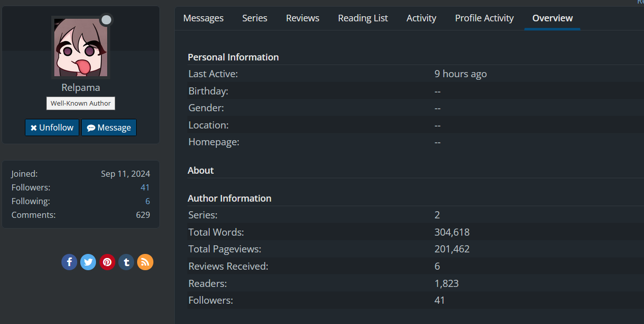
Task: Go to the Reviews tab
Action: coord(302,18)
